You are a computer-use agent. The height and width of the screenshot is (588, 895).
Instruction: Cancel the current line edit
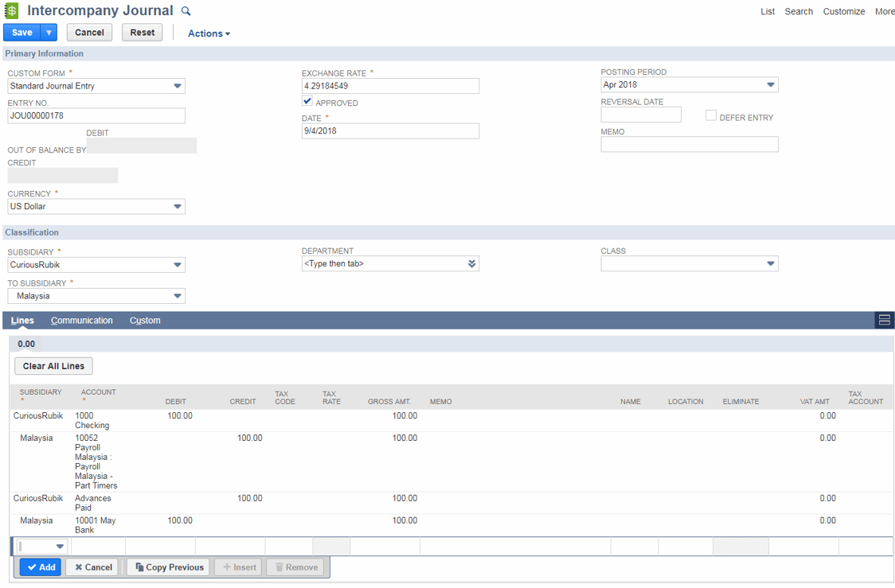point(92,567)
